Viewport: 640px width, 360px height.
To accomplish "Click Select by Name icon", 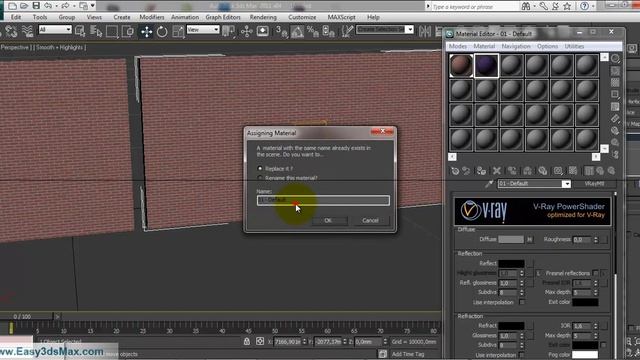I will point(96,31).
